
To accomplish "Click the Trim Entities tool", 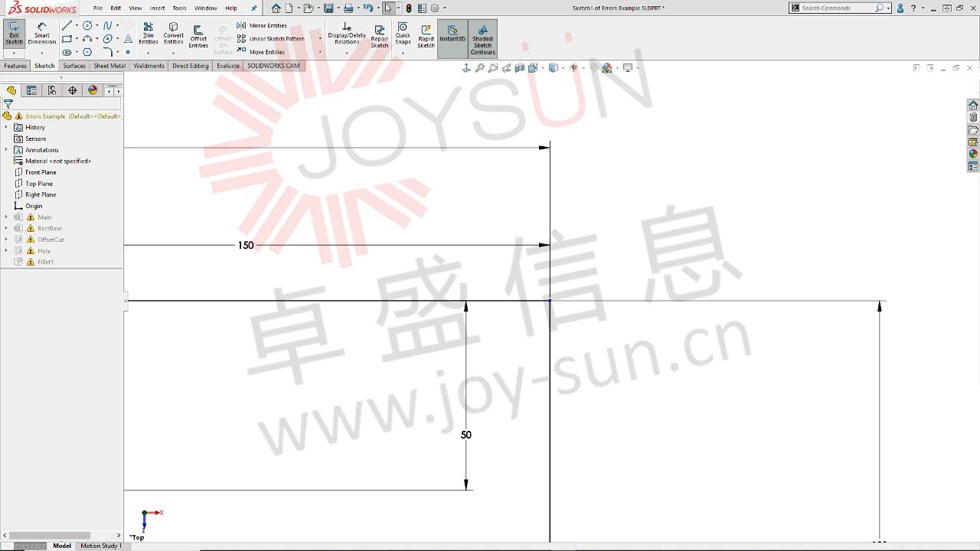I will pyautogui.click(x=149, y=34).
